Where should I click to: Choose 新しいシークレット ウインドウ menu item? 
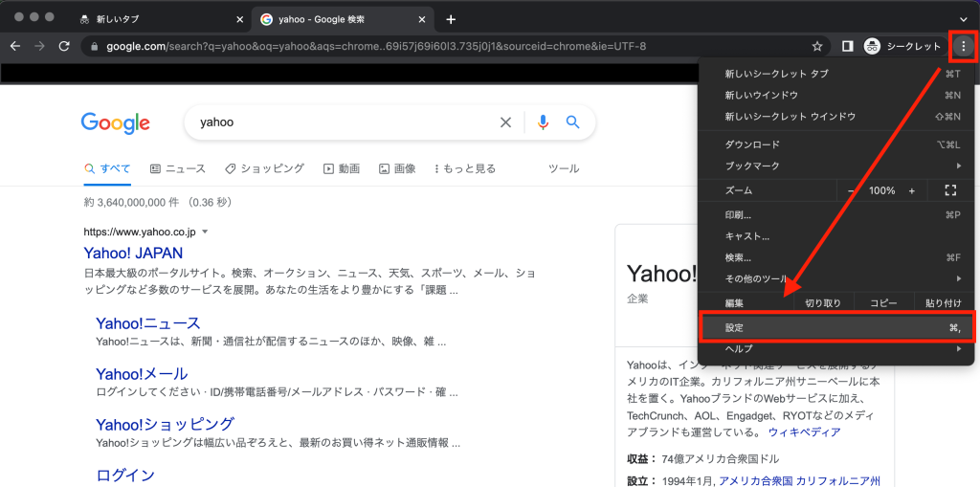[x=836, y=117]
